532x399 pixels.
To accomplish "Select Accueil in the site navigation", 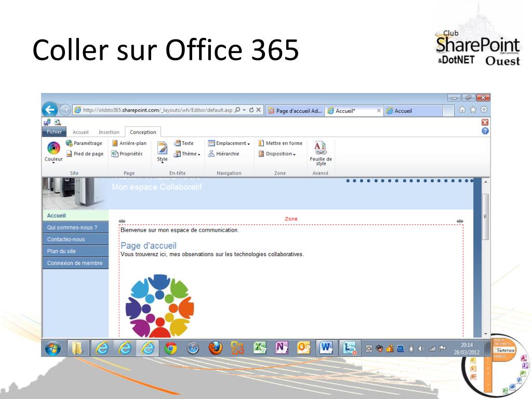I will coord(75,216).
